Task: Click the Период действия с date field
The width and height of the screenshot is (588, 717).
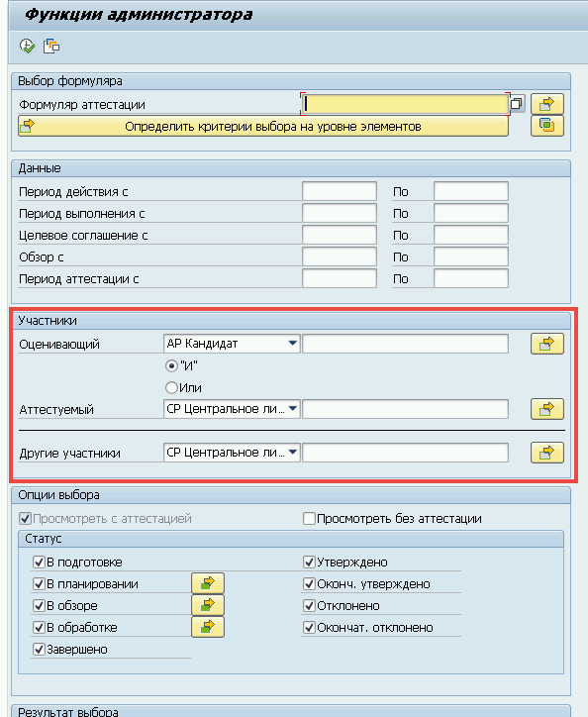Action: (x=340, y=191)
